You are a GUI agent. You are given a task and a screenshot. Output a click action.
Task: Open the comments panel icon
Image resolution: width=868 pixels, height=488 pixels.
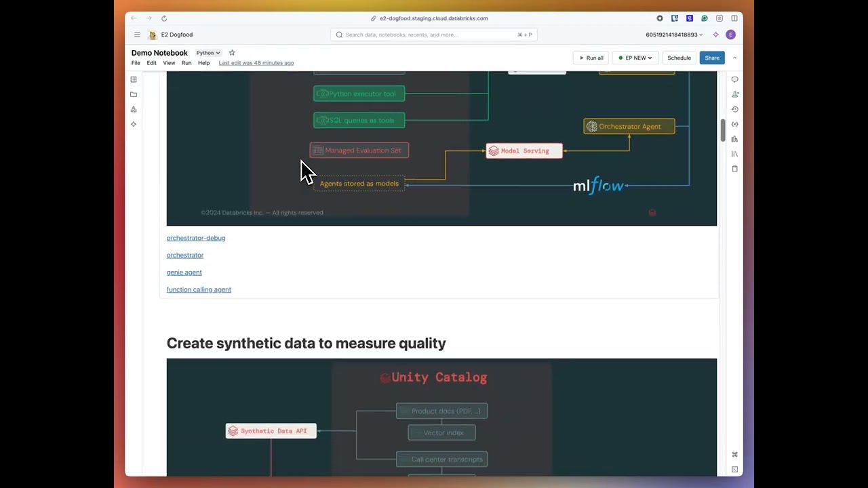[734, 79]
